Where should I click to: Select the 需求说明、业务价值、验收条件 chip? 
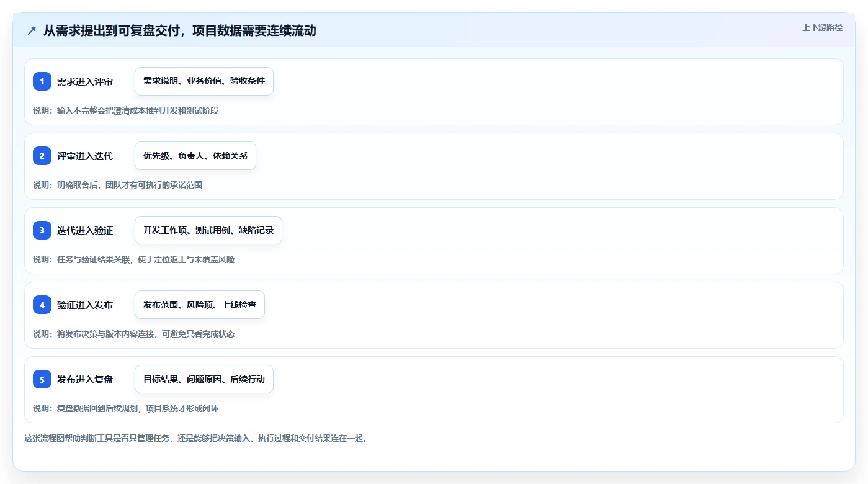(x=204, y=81)
